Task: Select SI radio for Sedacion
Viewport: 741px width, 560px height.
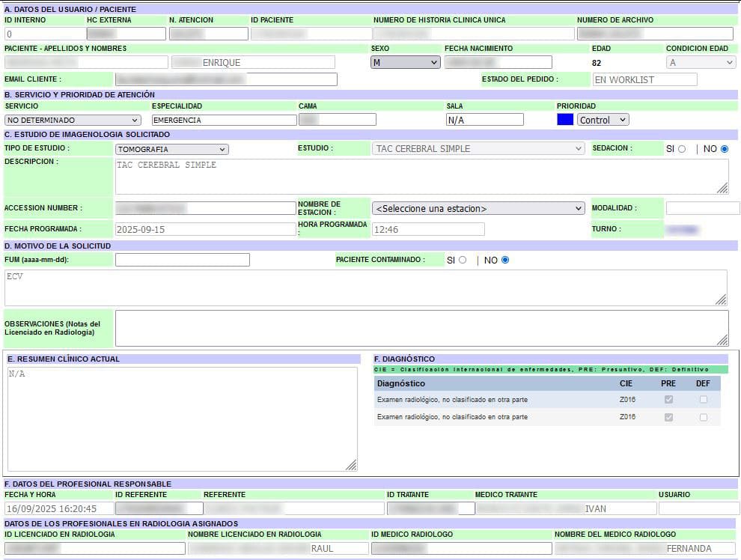Action: 681,149
